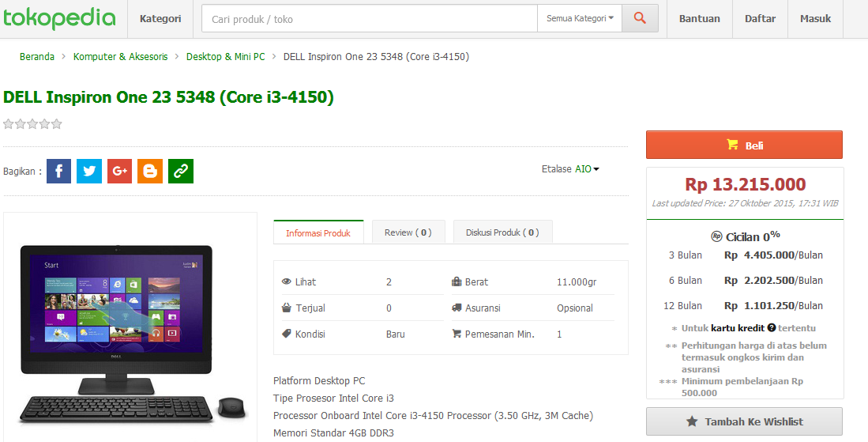
Task: Click Tambah Ke Wishlist button
Action: coord(744,421)
